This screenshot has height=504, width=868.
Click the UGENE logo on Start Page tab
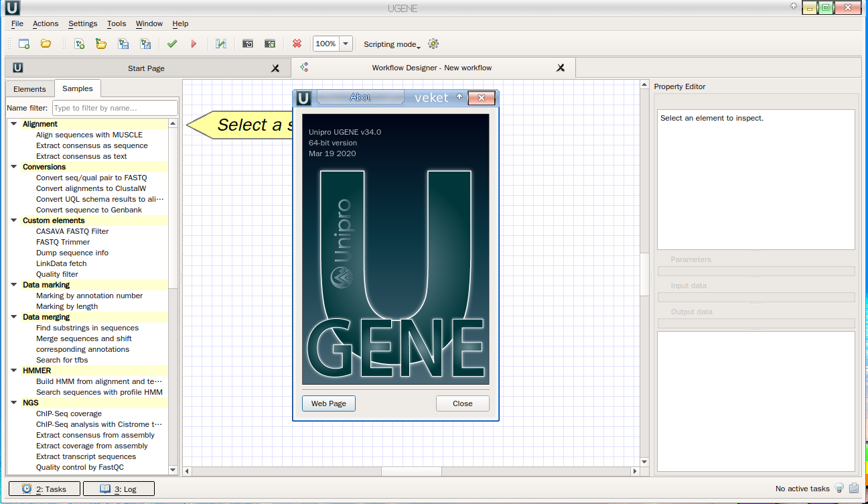pyautogui.click(x=18, y=68)
